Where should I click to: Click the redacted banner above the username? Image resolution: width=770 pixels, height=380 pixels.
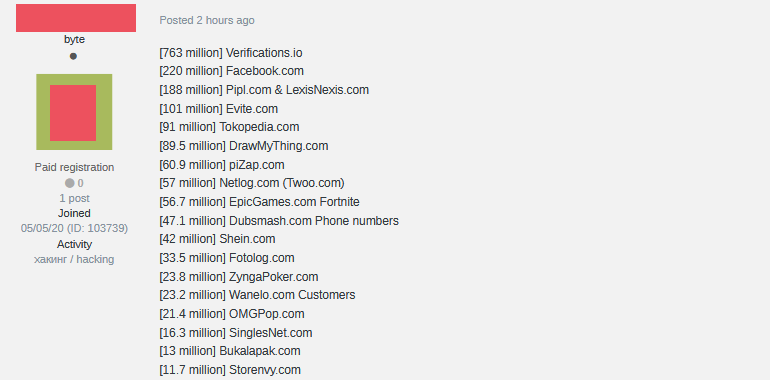coord(76,18)
